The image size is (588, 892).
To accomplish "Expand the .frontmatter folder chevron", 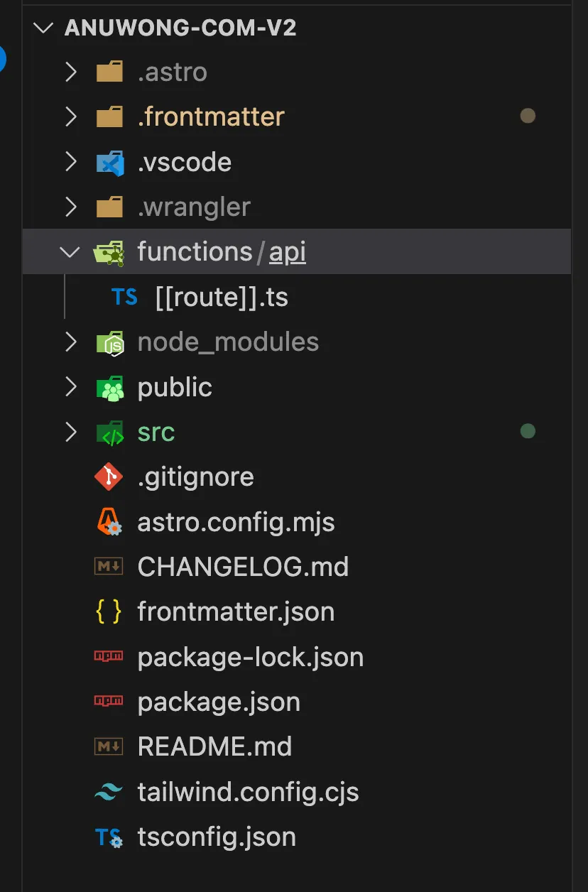I will click(x=70, y=116).
